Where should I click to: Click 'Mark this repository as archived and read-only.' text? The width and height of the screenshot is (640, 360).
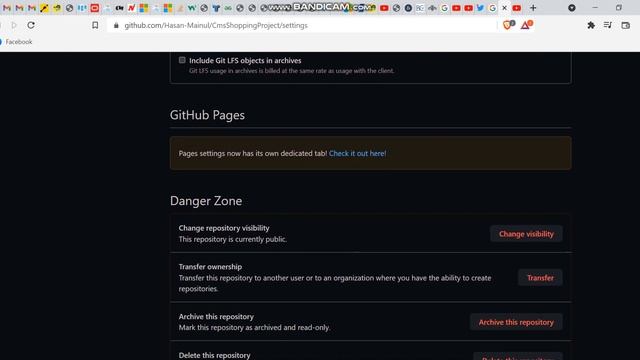[x=255, y=327]
